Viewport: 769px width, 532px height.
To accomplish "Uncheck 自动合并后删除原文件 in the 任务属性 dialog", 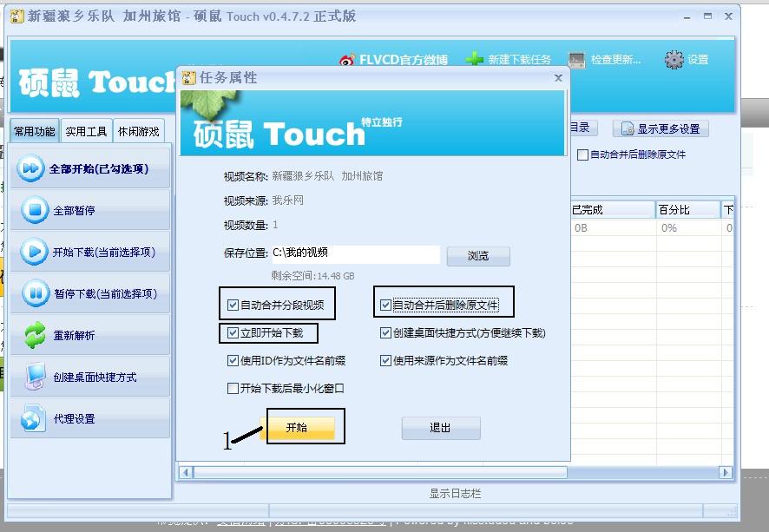I will pos(385,305).
